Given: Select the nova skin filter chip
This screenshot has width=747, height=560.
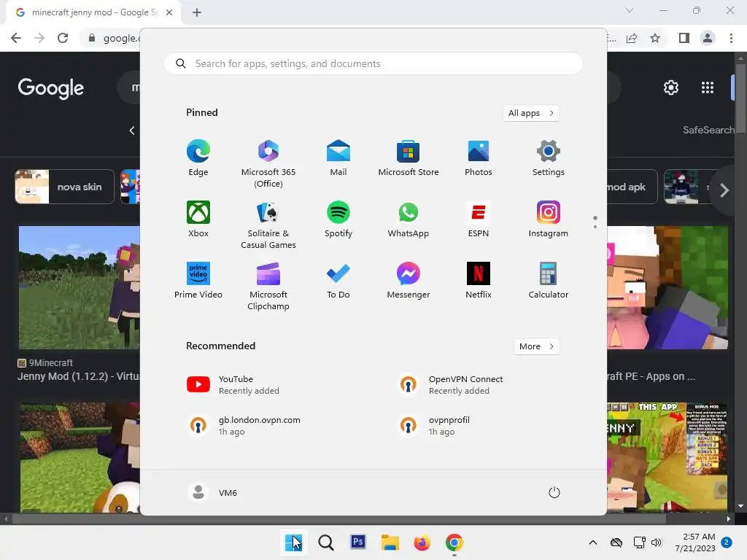Looking at the screenshot, I should pos(64,187).
